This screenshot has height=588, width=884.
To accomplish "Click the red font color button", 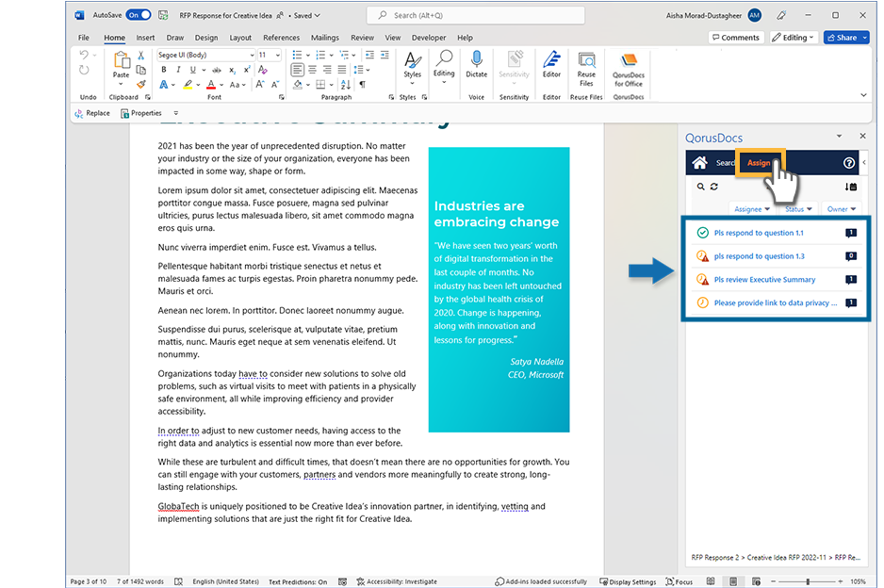I will tap(211, 85).
